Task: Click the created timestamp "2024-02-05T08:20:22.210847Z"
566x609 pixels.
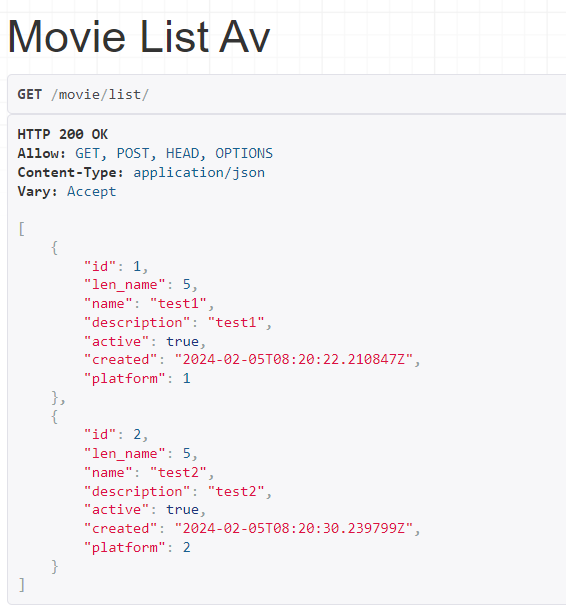Action: 293,360
